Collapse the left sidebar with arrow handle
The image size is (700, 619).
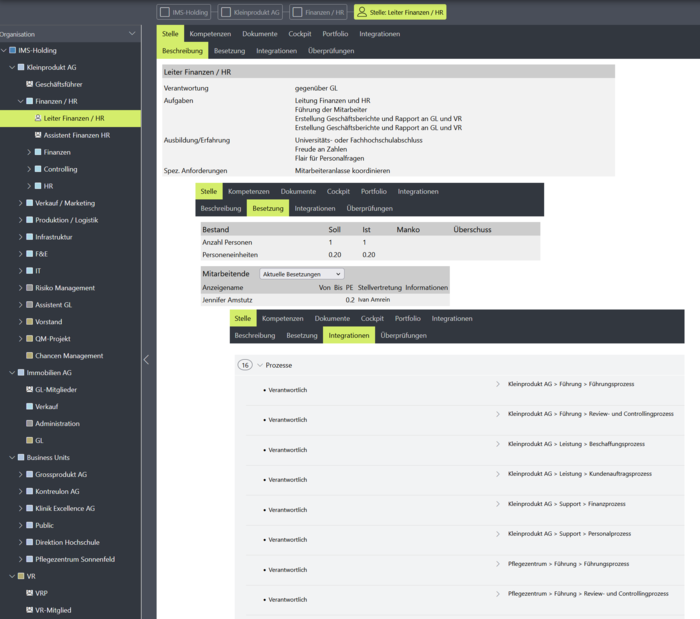click(146, 359)
